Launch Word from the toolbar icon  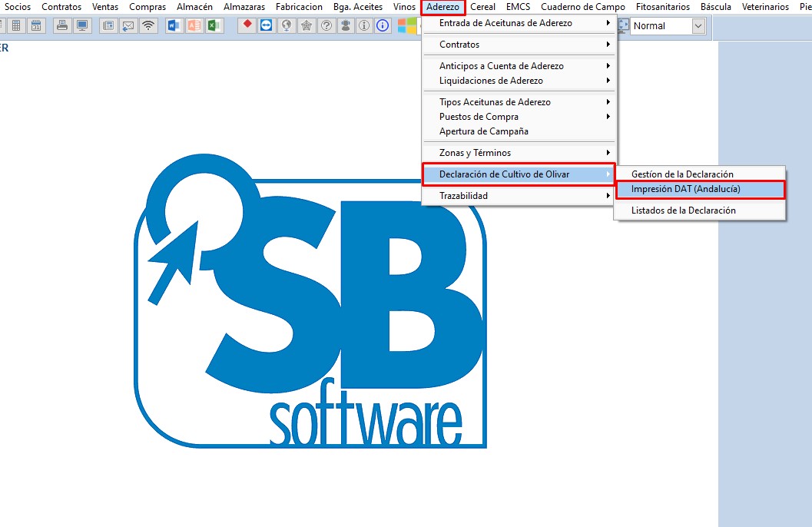click(174, 25)
